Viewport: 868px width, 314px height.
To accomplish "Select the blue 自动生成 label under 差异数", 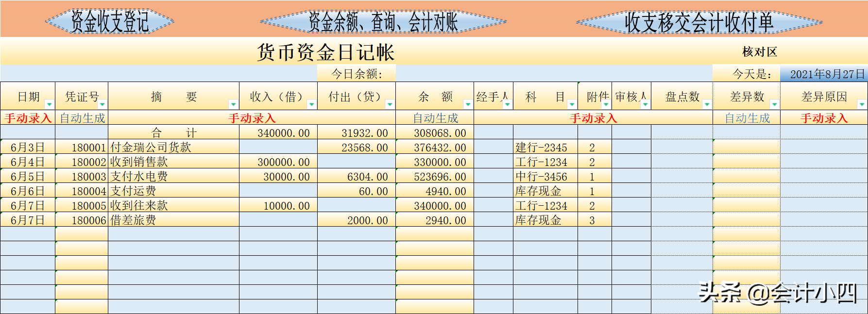I will [x=747, y=118].
